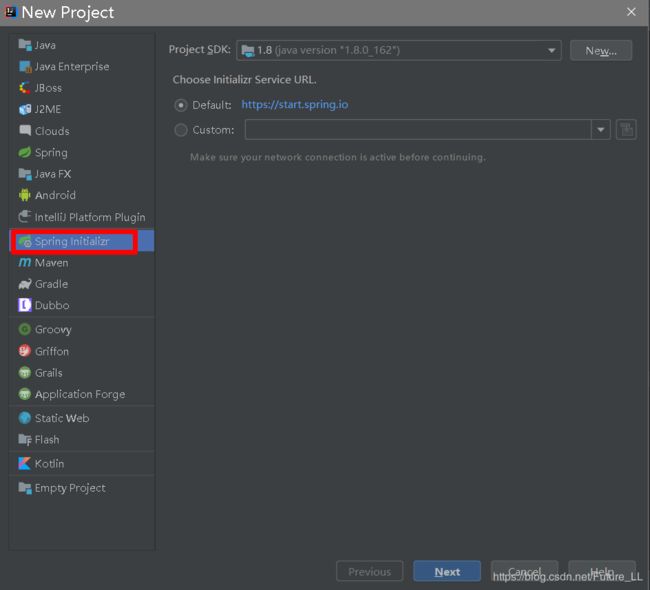The image size is (650, 590).
Task: Select J2ME project type label
Action: [48, 109]
